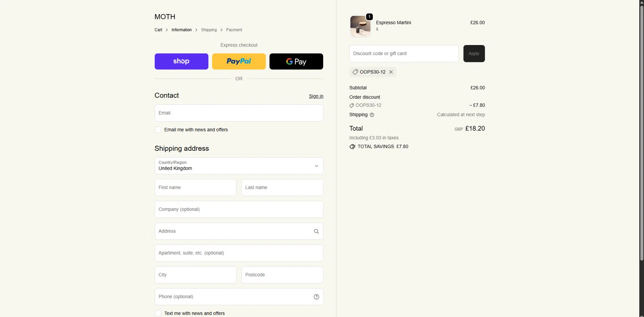
Task: Click the phone field help icon
Action: 316,297
